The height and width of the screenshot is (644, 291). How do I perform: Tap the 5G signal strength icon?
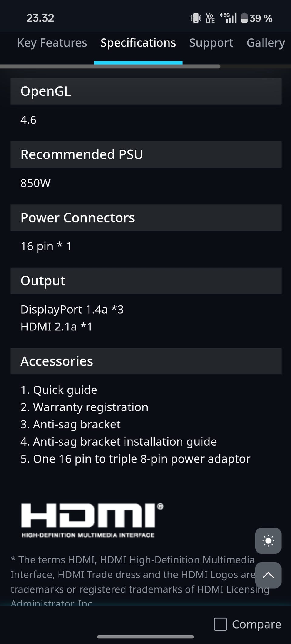[x=229, y=18]
